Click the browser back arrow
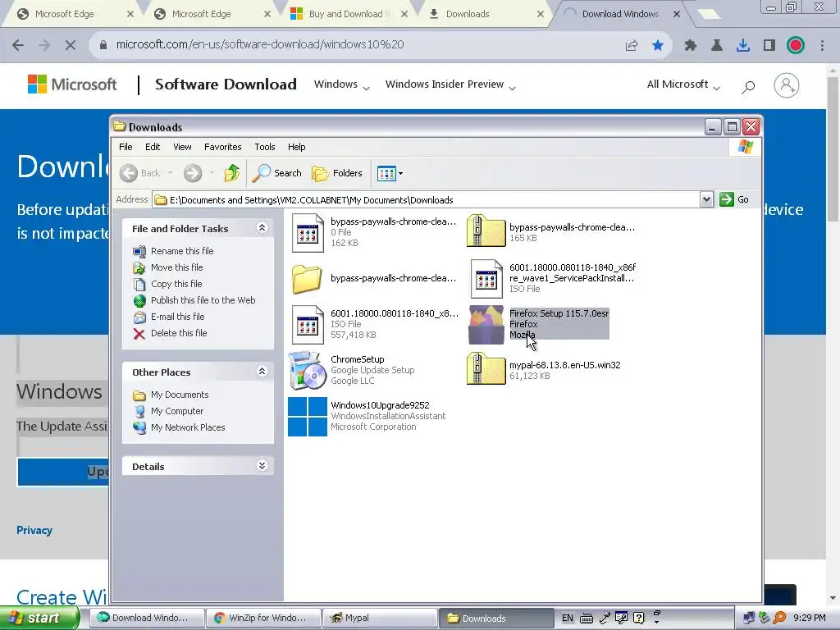840x630 pixels. 18,45
